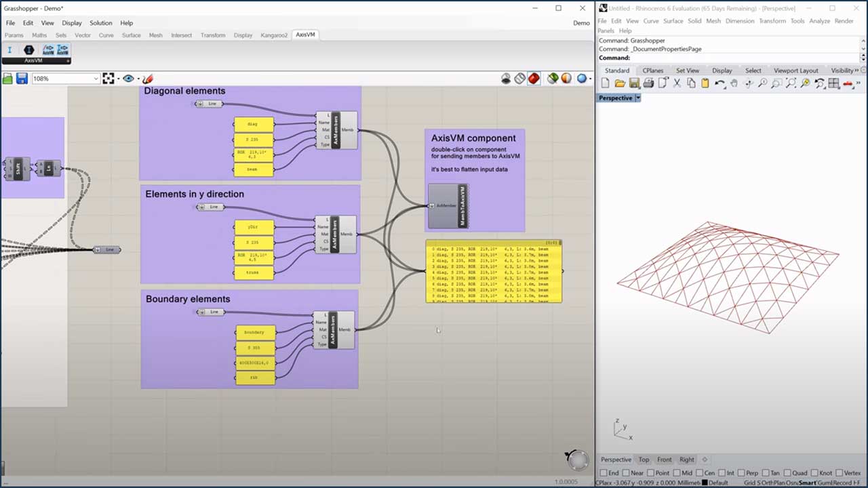This screenshot has width=868, height=488.
Task: Select the yellow 'boundary' panel
Action: click(x=256, y=332)
